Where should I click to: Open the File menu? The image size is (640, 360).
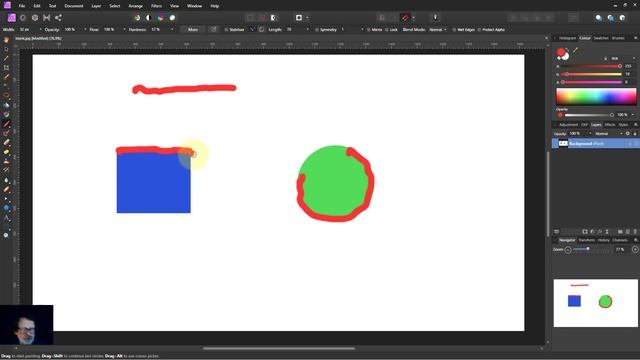(x=22, y=6)
